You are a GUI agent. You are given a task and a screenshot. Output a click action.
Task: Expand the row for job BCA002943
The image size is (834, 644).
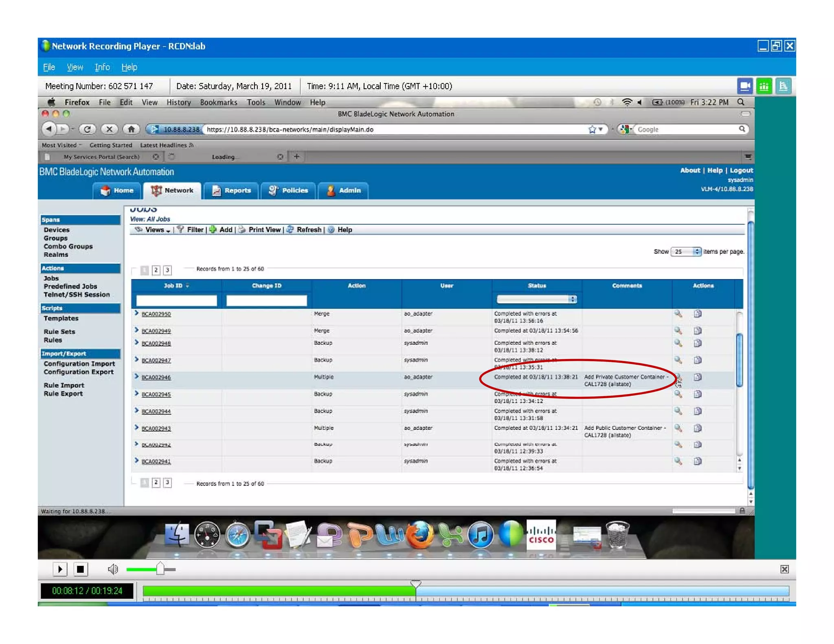[136, 427]
